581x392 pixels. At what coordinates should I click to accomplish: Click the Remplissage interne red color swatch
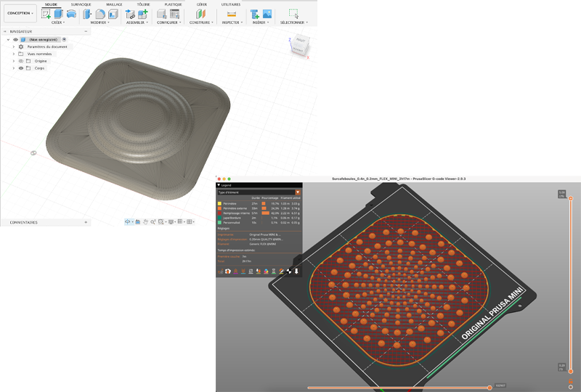(x=220, y=212)
